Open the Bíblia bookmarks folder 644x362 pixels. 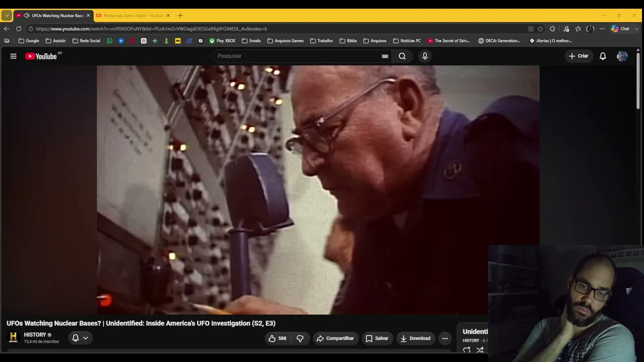coord(348,41)
